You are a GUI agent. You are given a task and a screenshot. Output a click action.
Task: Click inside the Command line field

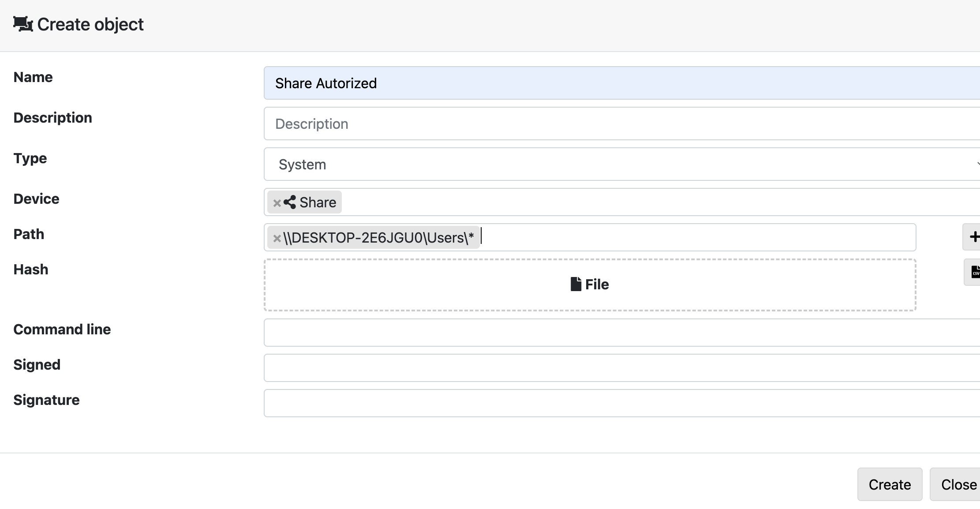617,333
